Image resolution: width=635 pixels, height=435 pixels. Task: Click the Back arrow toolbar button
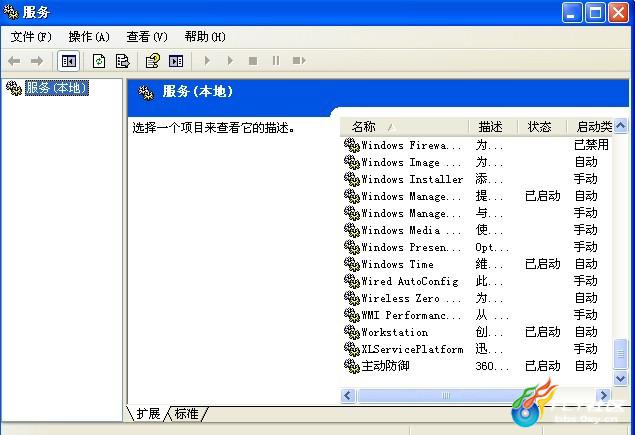(x=15, y=61)
